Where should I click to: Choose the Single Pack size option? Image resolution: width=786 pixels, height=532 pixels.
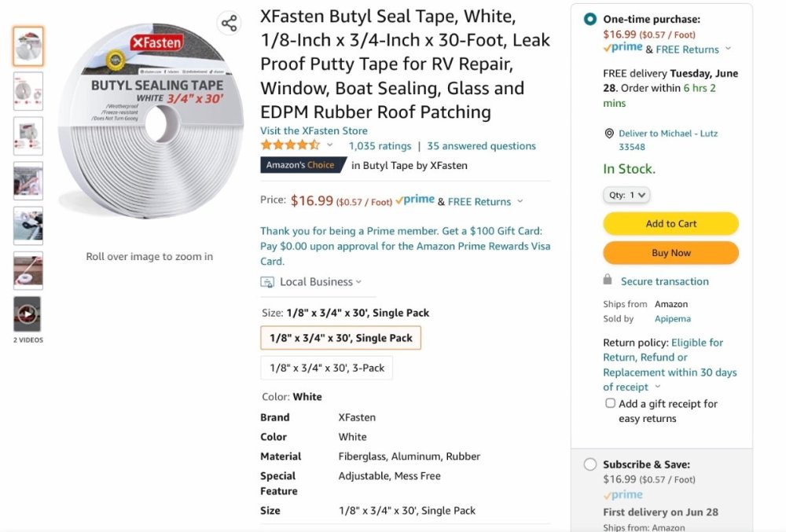click(x=340, y=338)
